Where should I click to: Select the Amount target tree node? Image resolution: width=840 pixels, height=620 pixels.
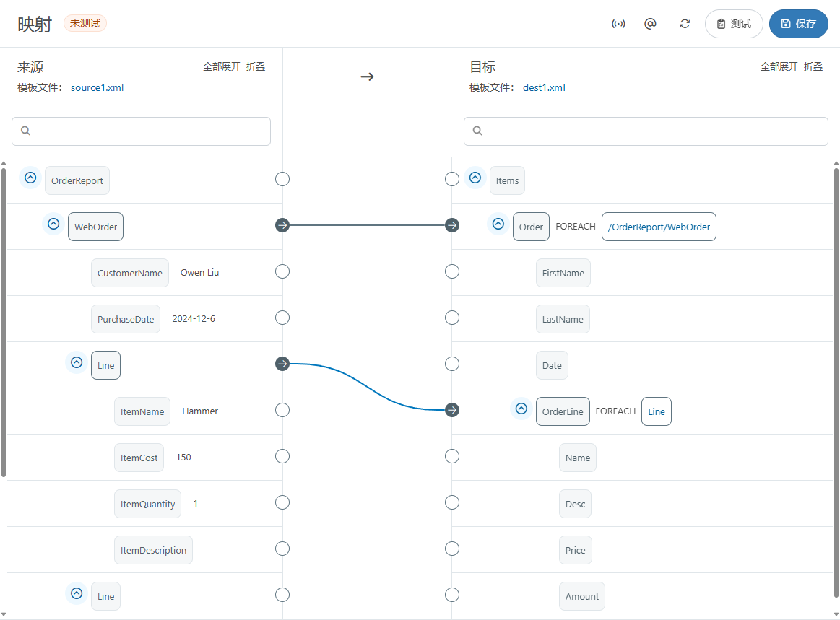(581, 596)
